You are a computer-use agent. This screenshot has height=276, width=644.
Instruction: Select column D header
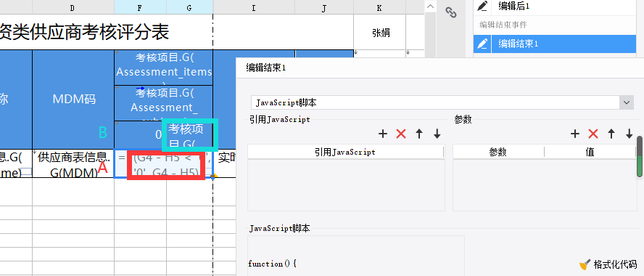pyautogui.click(x=73, y=7)
